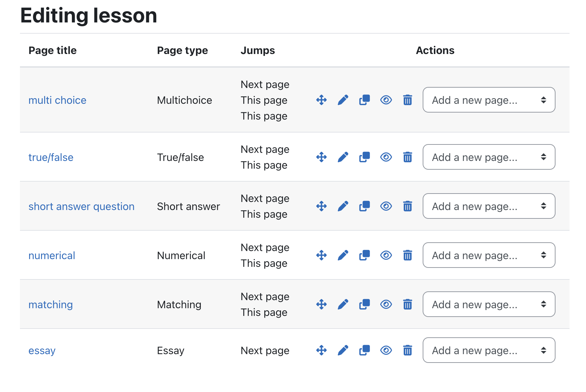Preview the true/false page
586x392 pixels.
(386, 157)
